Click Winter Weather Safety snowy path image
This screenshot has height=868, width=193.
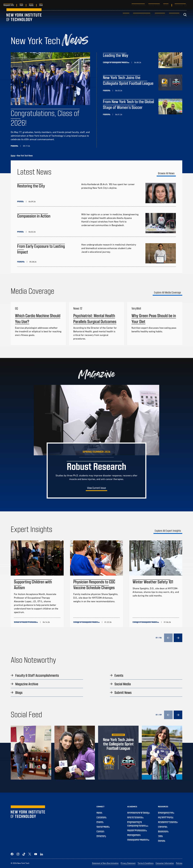point(156,558)
